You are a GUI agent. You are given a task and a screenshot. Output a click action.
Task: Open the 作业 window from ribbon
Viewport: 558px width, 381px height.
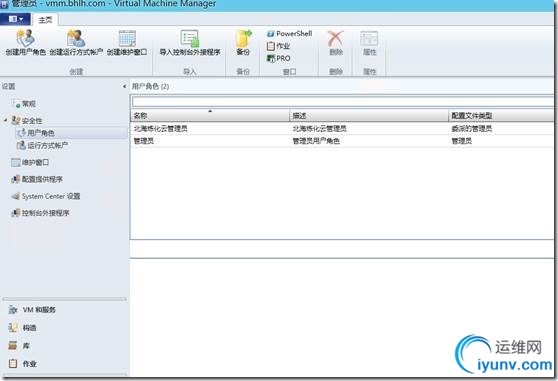[x=279, y=46]
